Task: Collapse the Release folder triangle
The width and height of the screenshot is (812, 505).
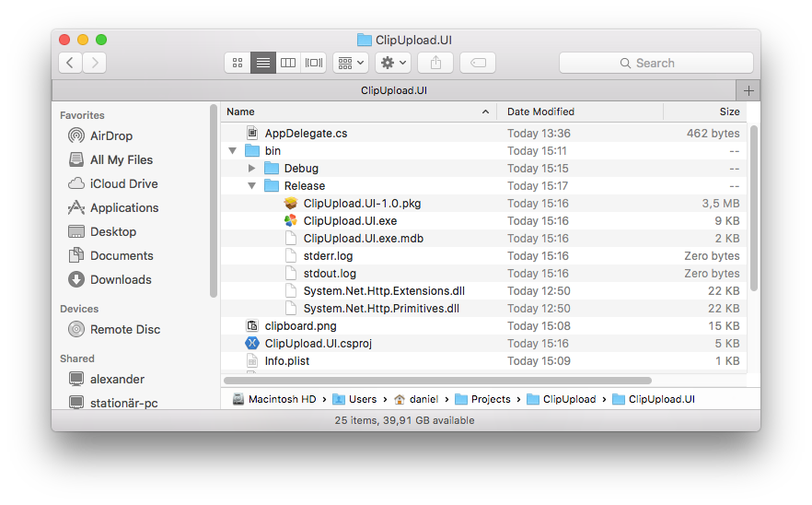Action: click(251, 185)
